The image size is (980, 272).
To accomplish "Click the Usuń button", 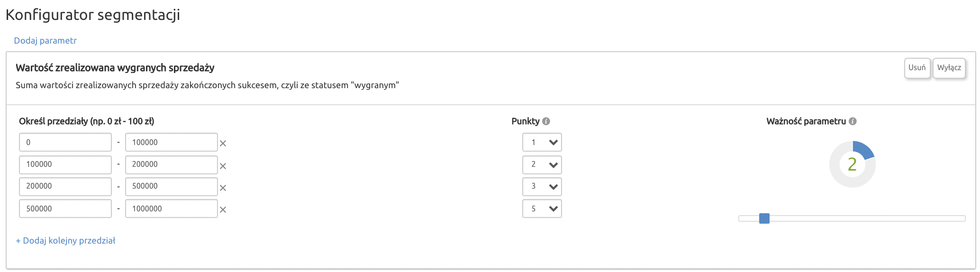I will click(917, 68).
